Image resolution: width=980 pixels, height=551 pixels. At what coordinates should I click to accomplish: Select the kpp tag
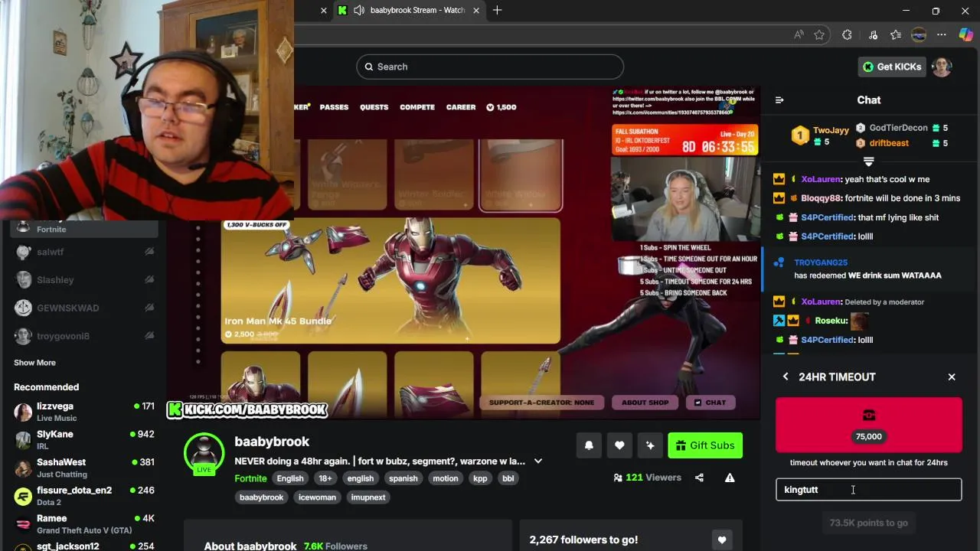coord(480,478)
